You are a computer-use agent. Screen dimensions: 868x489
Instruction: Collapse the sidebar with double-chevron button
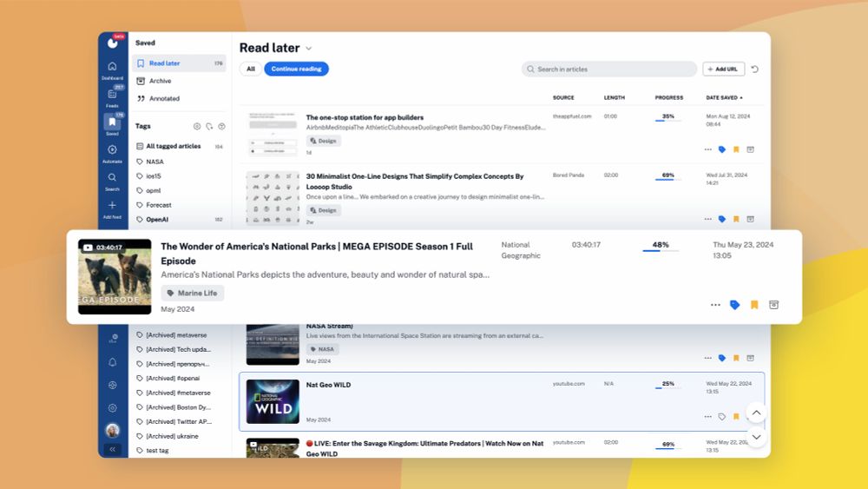click(112, 450)
